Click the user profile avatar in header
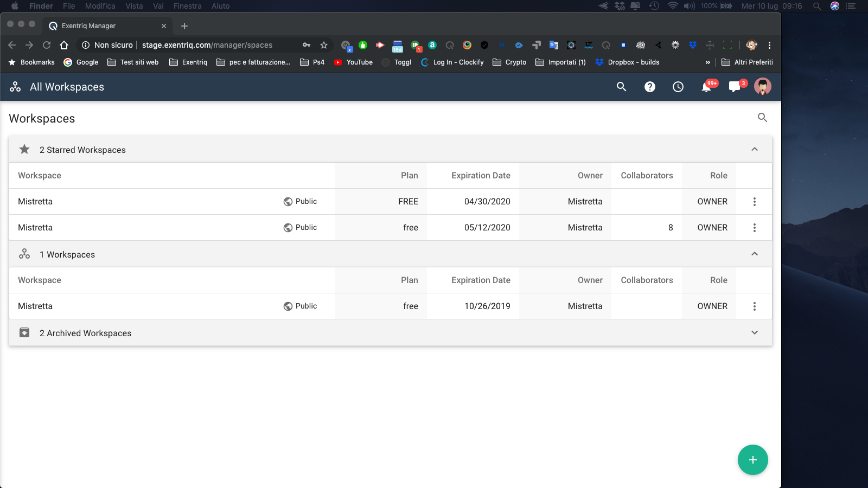The height and width of the screenshot is (488, 868). click(762, 87)
